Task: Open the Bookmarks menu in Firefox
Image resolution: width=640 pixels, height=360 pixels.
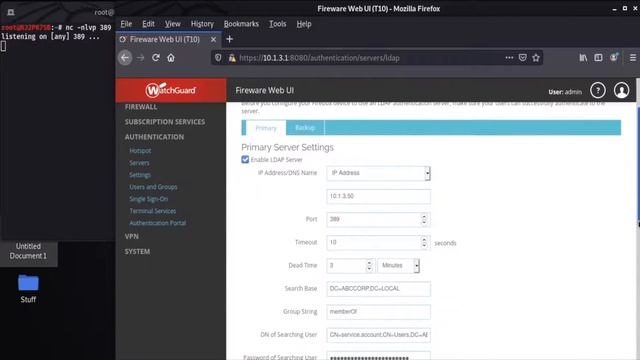Action: [241, 24]
